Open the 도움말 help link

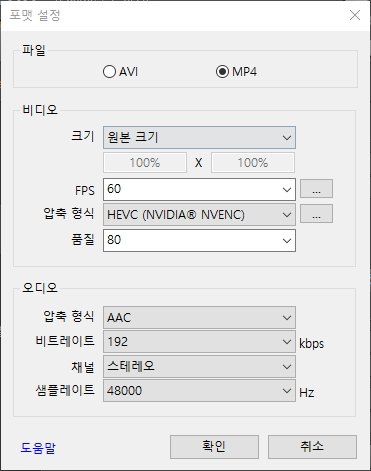38,448
